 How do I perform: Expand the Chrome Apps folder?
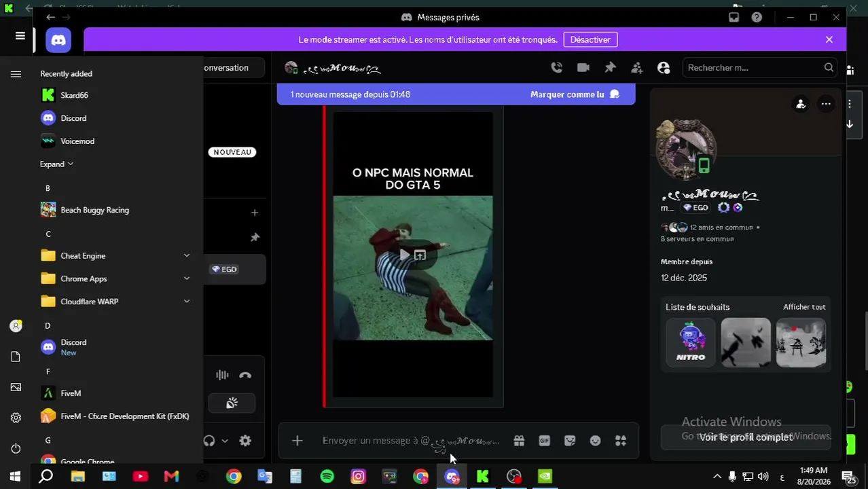[115, 278]
